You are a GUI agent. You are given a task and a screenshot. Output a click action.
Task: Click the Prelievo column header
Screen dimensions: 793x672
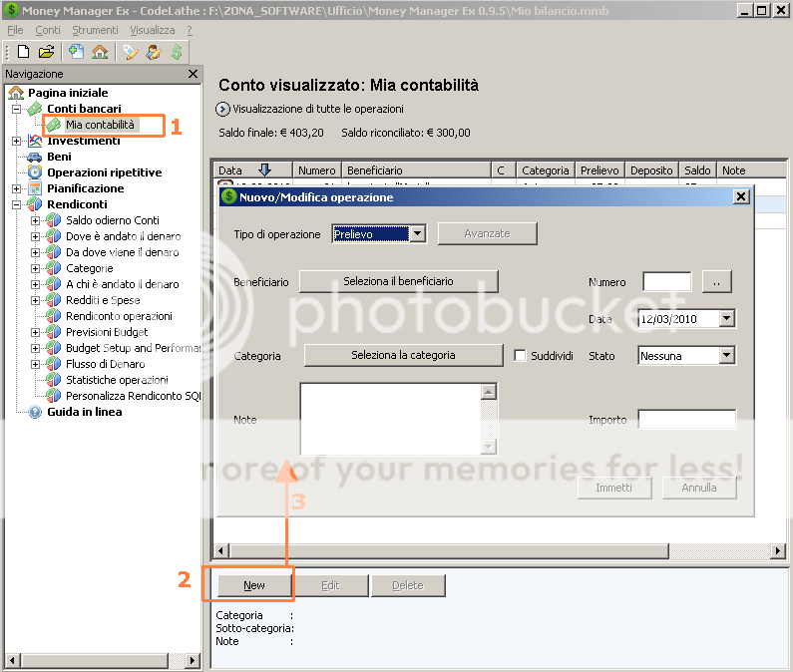tap(599, 170)
